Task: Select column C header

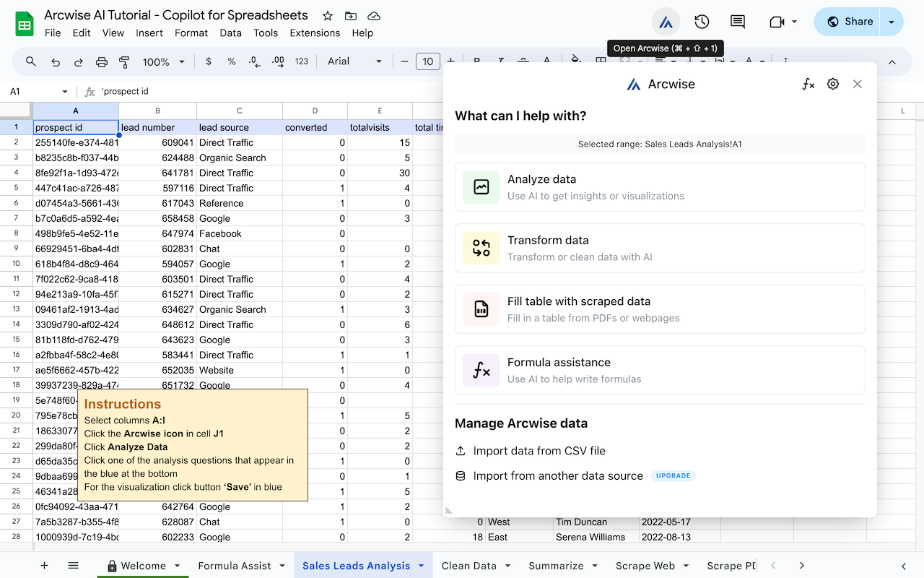Action: tap(239, 111)
